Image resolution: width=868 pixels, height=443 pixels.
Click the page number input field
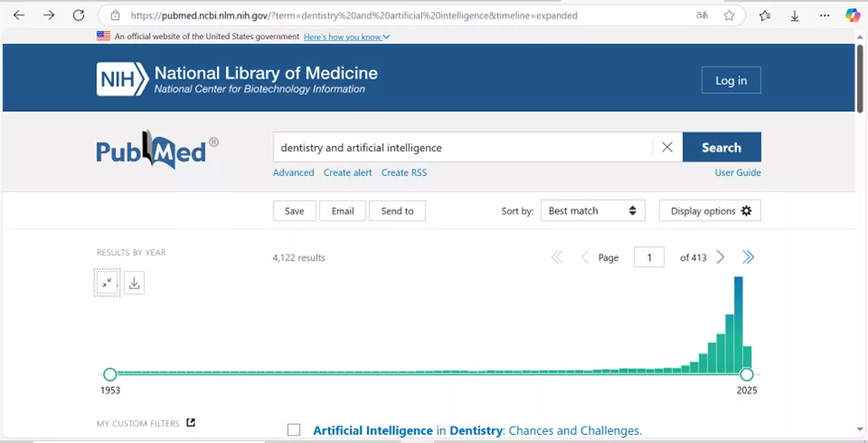(649, 258)
